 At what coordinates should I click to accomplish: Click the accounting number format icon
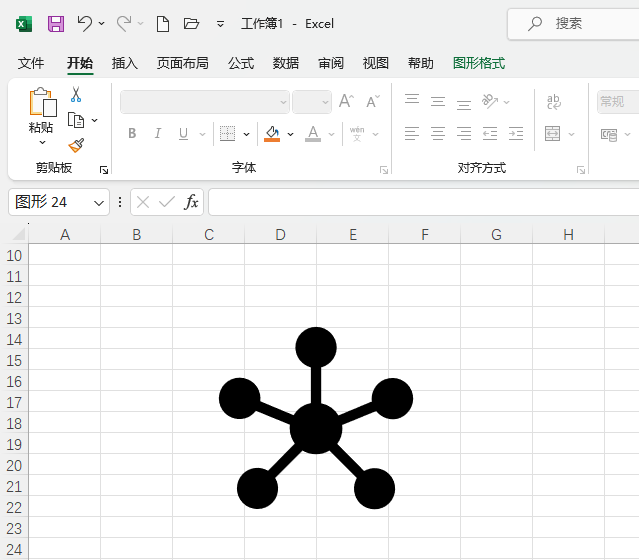pyautogui.click(x=609, y=134)
